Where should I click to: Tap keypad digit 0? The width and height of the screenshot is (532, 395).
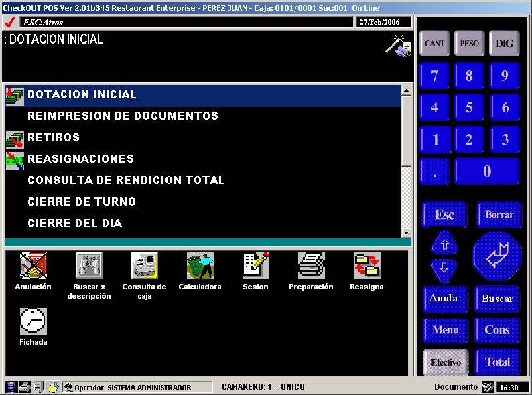pyautogui.click(x=487, y=171)
